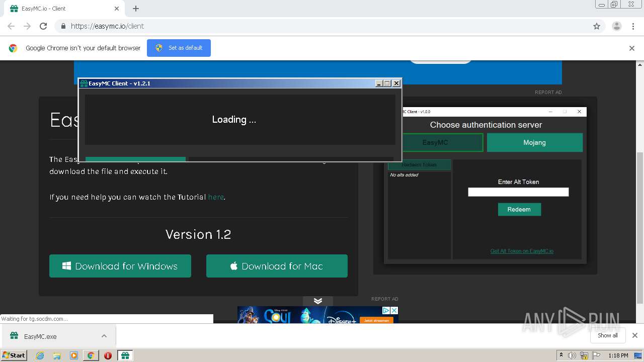Switch to EasyMC Client taskbar item

click(x=125, y=355)
